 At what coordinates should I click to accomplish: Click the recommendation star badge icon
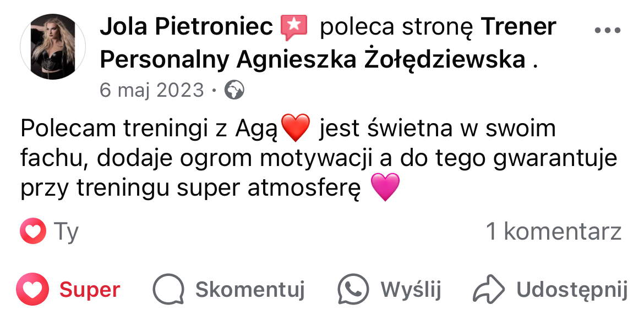pyautogui.click(x=294, y=27)
